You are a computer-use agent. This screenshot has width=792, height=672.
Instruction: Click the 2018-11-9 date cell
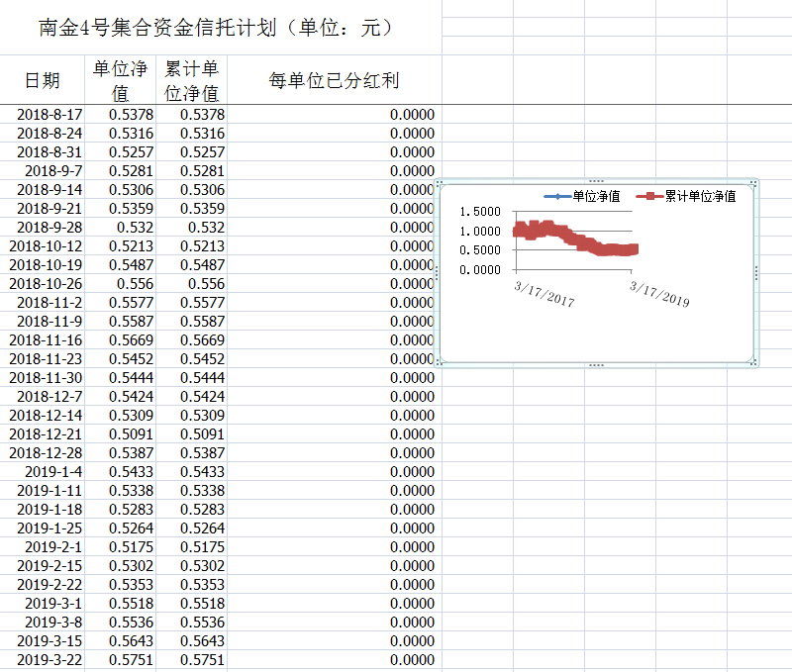[x=43, y=321]
